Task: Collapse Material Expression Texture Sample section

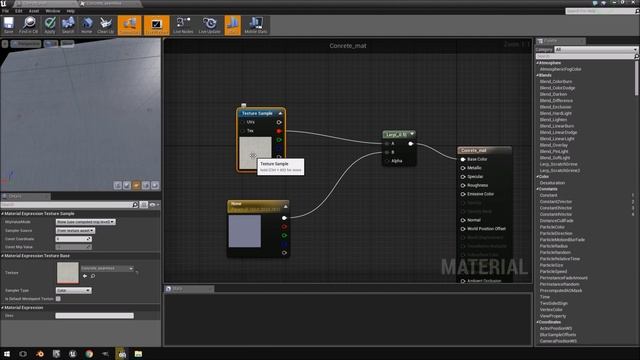Action: tap(2, 213)
